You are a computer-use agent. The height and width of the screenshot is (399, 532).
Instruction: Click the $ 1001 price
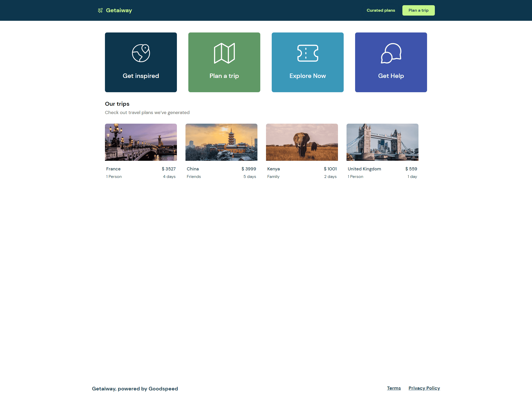click(x=330, y=169)
